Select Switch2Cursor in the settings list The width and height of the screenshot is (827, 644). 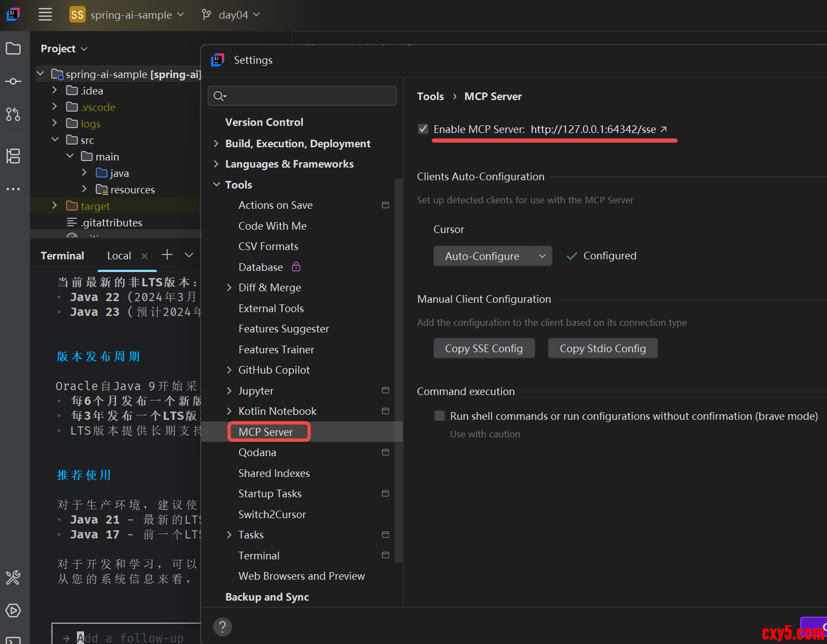click(x=272, y=514)
